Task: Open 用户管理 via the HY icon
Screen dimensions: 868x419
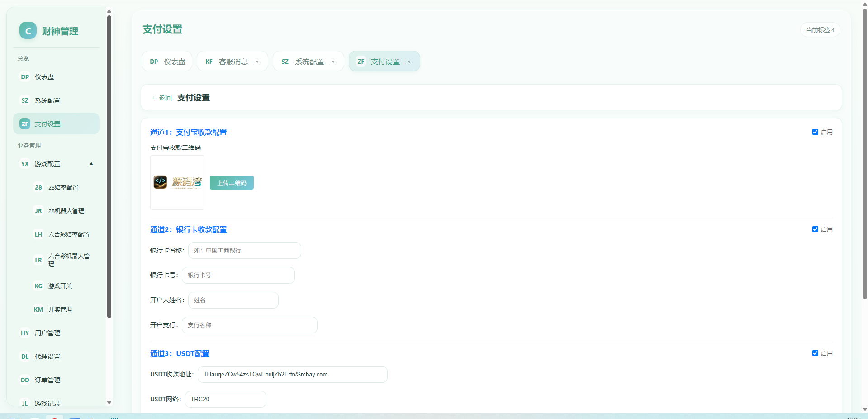Action: (25, 333)
